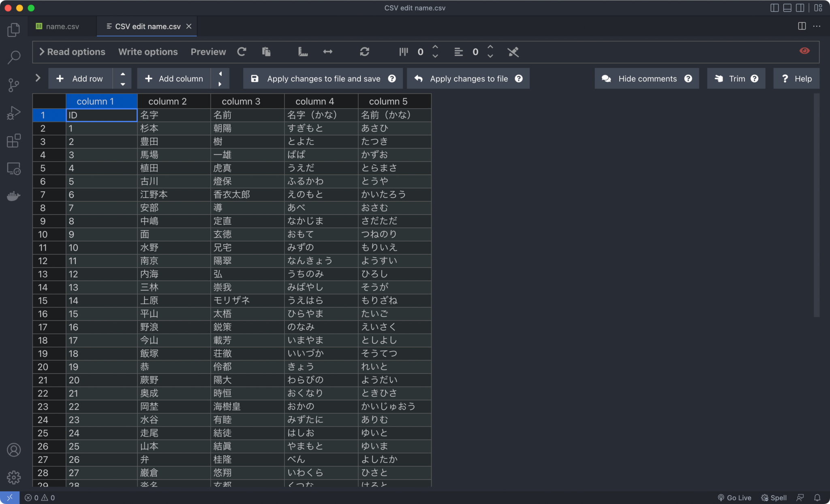The width and height of the screenshot is (830, 504).
Task: Expand the left side panel chevron
Action: (x=38, y=78)
